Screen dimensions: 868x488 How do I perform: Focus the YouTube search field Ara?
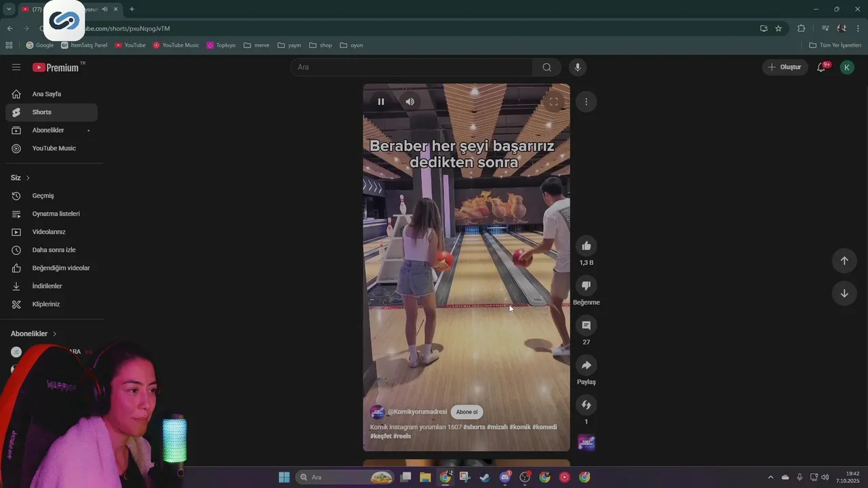pyautogui.click(x=412, y=67)
